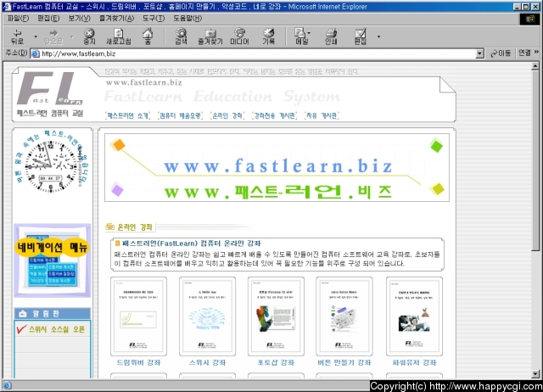Click the page icon in the address bar
This screenshot has height=392, width=543.
click(x=36, y=53)
